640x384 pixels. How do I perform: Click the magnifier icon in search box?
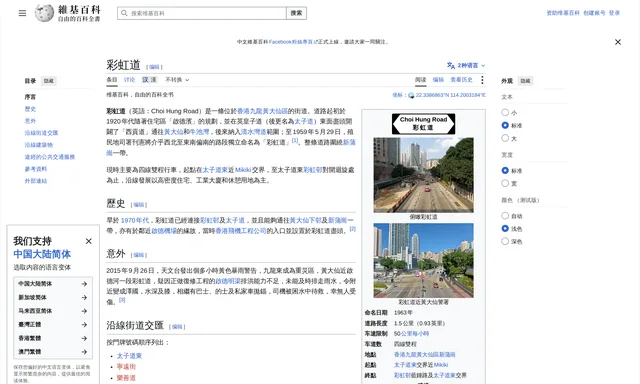[x=124, y=13]
